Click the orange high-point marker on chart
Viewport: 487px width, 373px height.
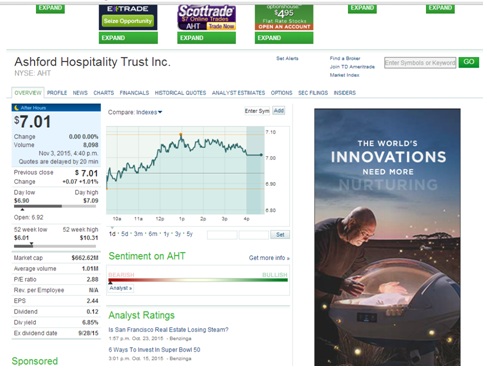pos(181,134)
